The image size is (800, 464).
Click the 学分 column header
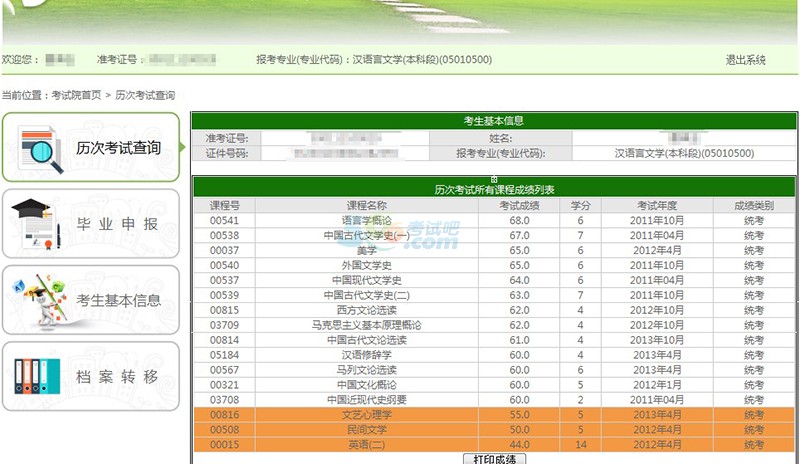tap(581, 206)
